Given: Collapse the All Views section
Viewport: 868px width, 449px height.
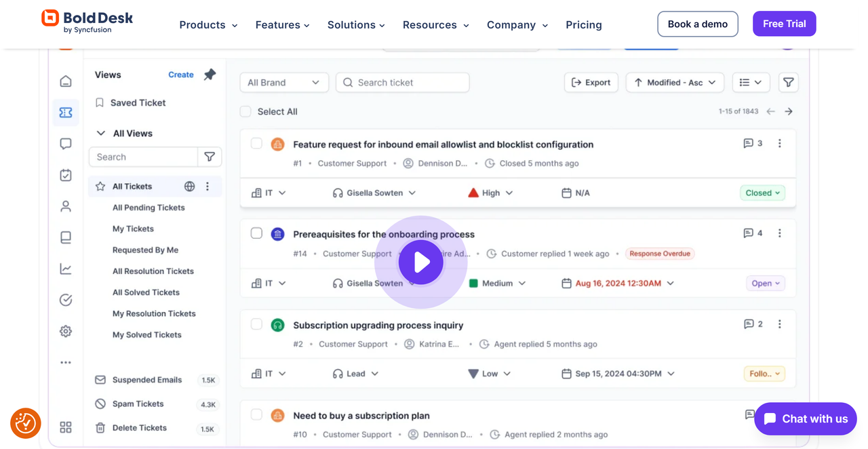Looking at the screenshot, I should 101,133.
